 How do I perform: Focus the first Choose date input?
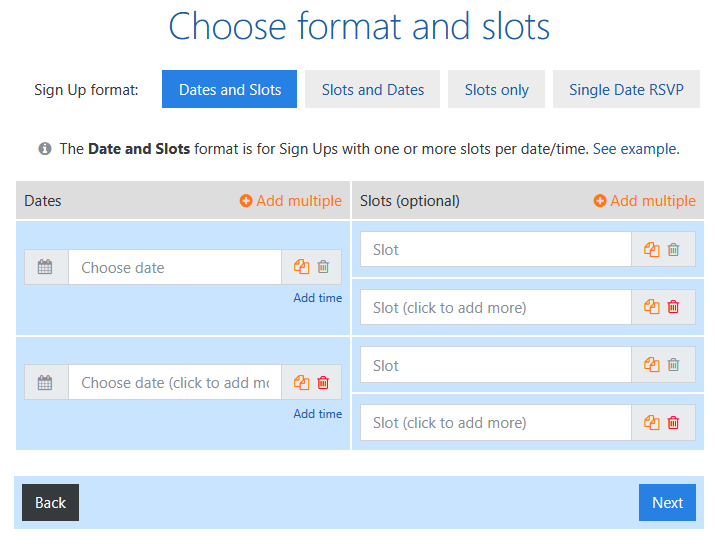tap(175, 267)
